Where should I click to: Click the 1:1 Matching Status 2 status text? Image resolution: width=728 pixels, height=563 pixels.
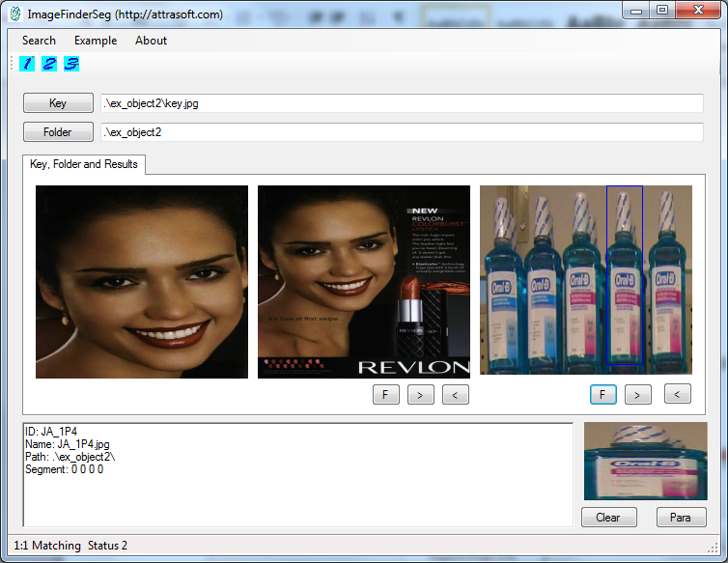click(x=70, y=546)
